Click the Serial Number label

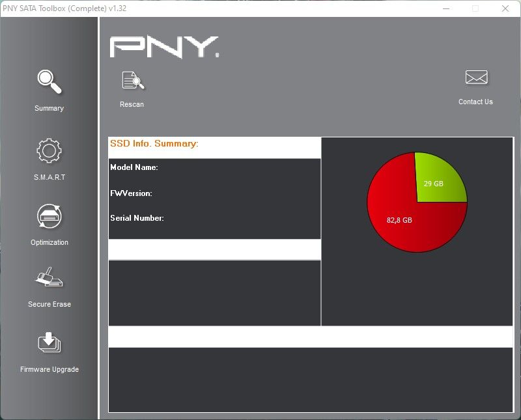(137, 218)
